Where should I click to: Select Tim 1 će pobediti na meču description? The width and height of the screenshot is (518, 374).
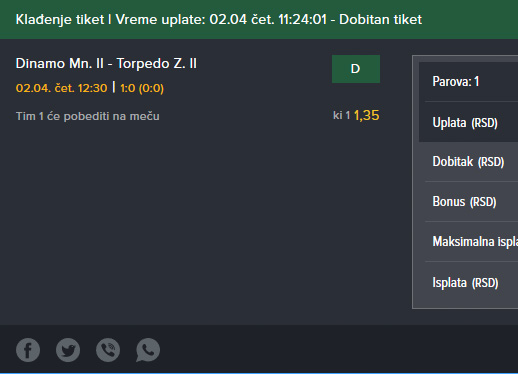[88, 116]
